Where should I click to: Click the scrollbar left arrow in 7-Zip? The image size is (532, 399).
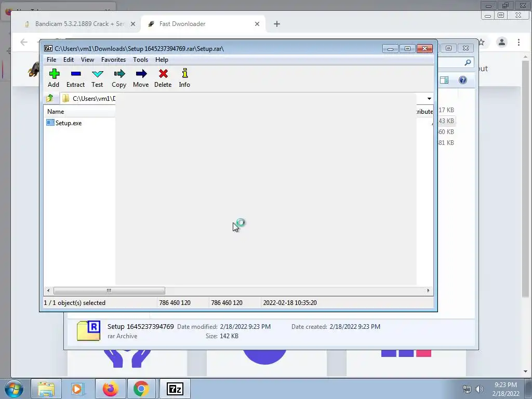click(x=48, y=291)
